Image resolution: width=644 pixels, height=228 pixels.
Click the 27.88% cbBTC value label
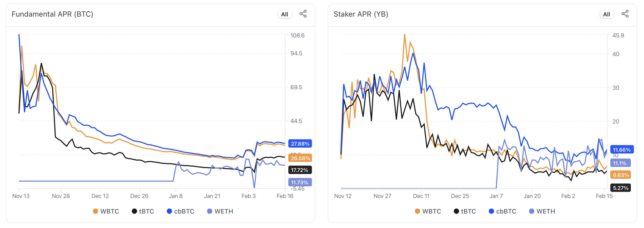point(300,144)
